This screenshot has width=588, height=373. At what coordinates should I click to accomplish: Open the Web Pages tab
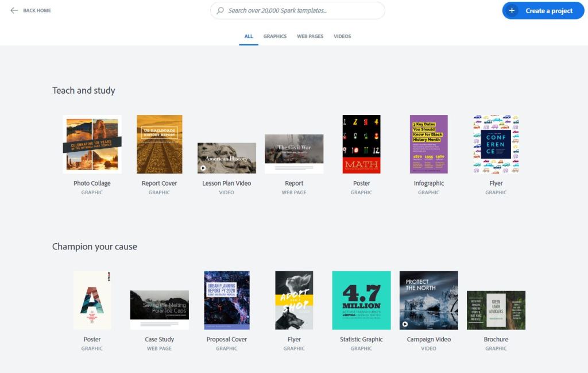[x=310, y=36]
